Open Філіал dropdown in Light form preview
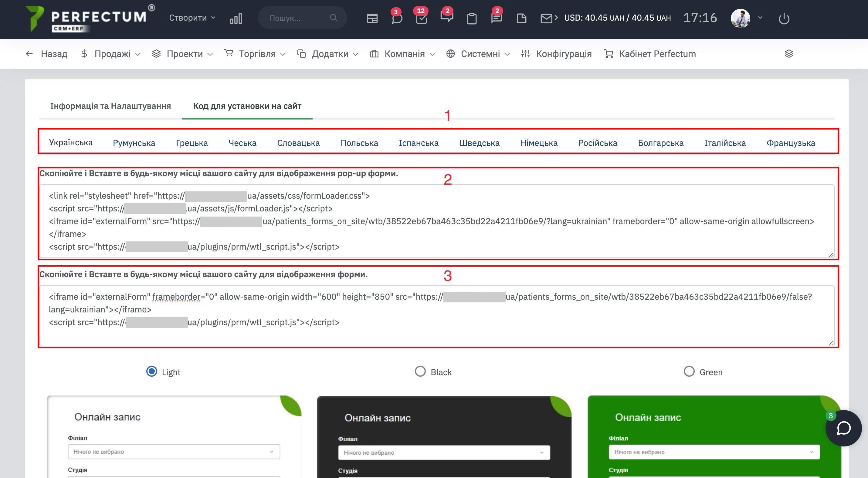Image resolution: width=868 pixels, height=478 pixels. [174, 452]
